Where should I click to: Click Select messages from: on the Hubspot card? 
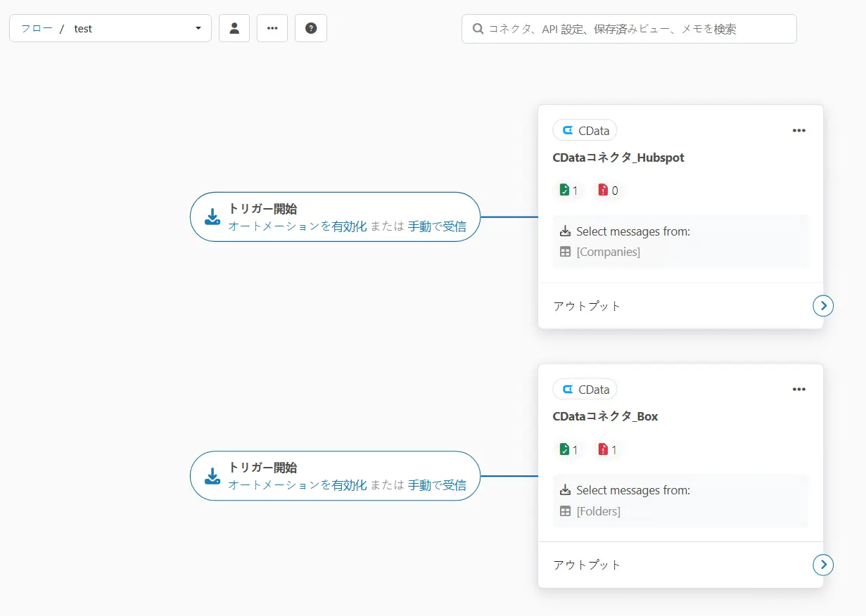click(x=633, y=231)
